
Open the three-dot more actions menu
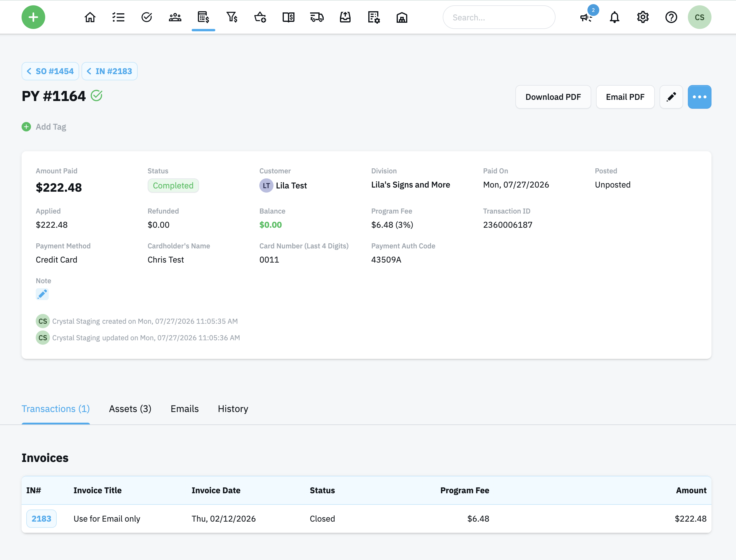pos(699,97)
